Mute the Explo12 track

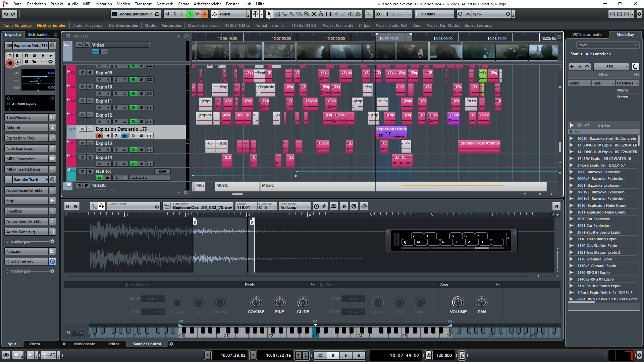pyautogui.click(x=82, y=115)
